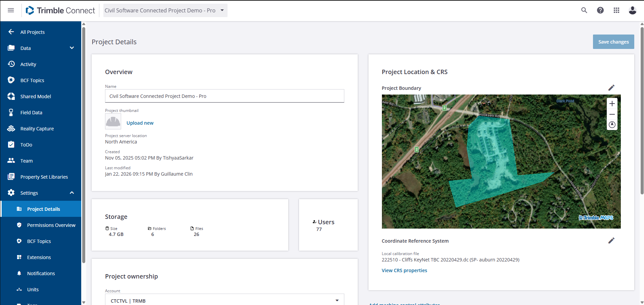The height and width of the screenshot is (305, 644).
Task: Open the hamburger navigation menu
Action: (x=11, y=10)
